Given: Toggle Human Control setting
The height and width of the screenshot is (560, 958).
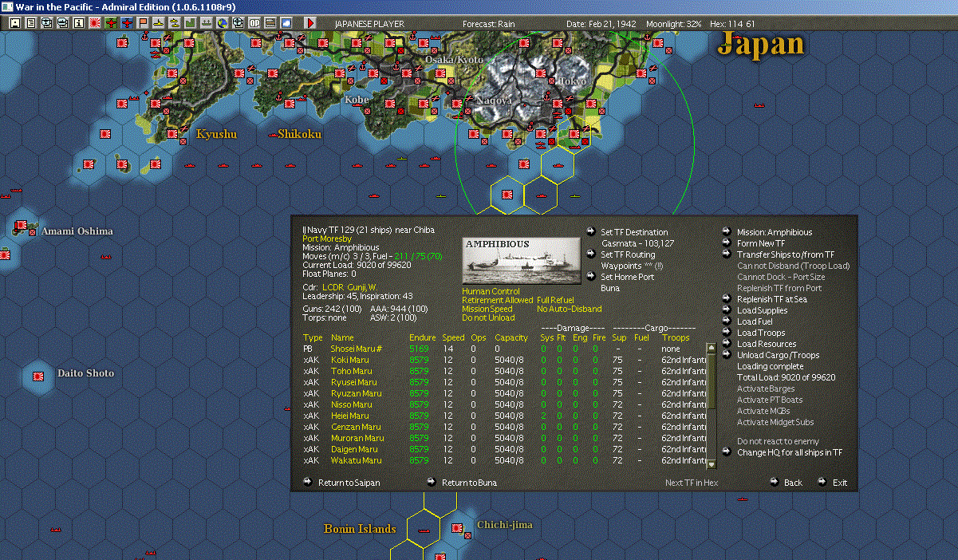Looking at the screenshot, I should pos(491,292).
